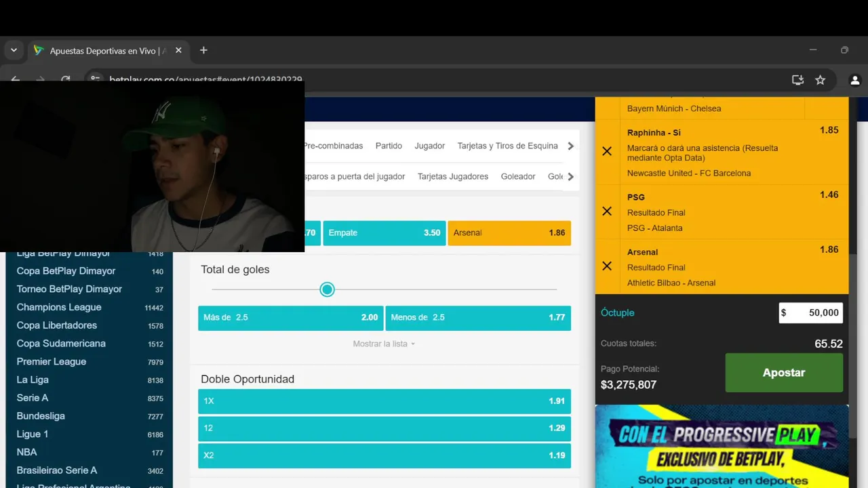Bet on Menos de 2.5 goals
The width and height of the screenshot is (868, 488).
478,318
